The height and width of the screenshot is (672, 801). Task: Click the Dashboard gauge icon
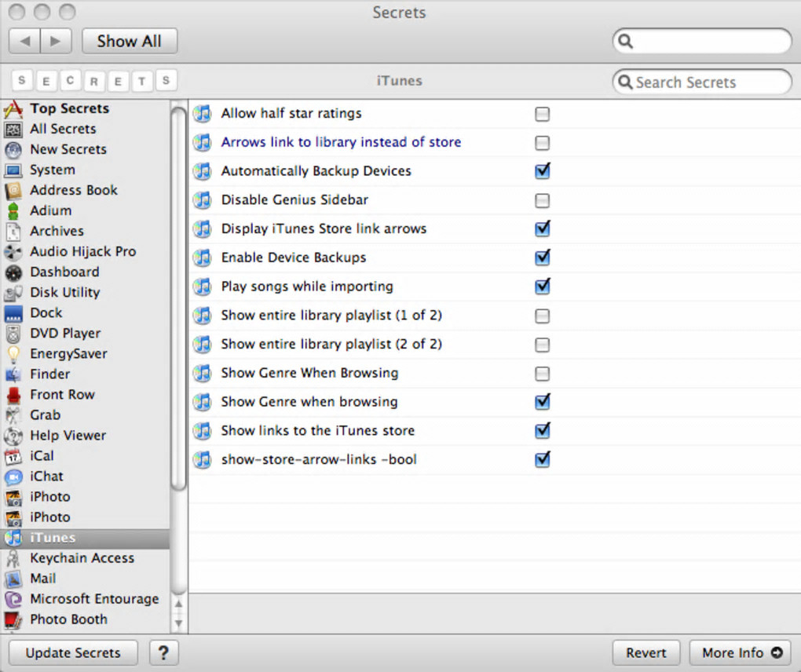pos(13,272)
